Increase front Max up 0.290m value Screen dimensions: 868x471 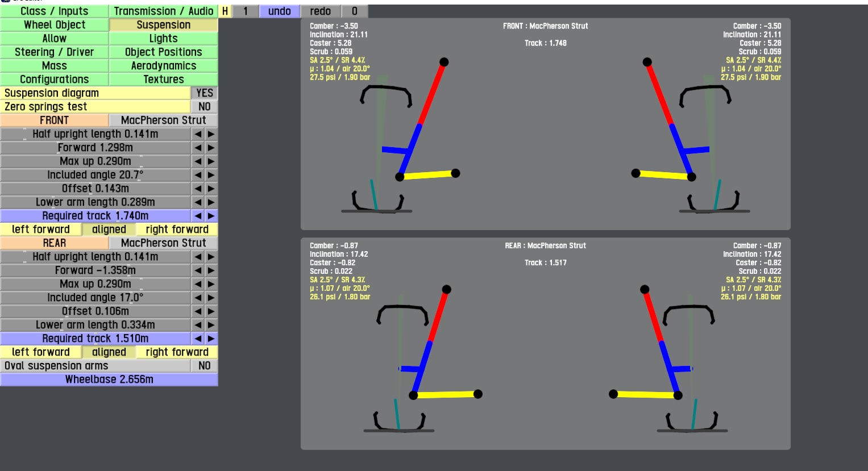(x=211, y=161)
